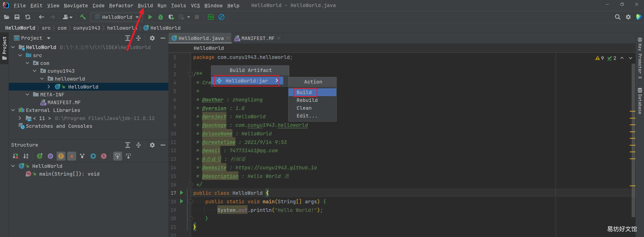Run HelloWorld with the green play icon
Screen dimensions: 644x237
[x=150, y=17]
